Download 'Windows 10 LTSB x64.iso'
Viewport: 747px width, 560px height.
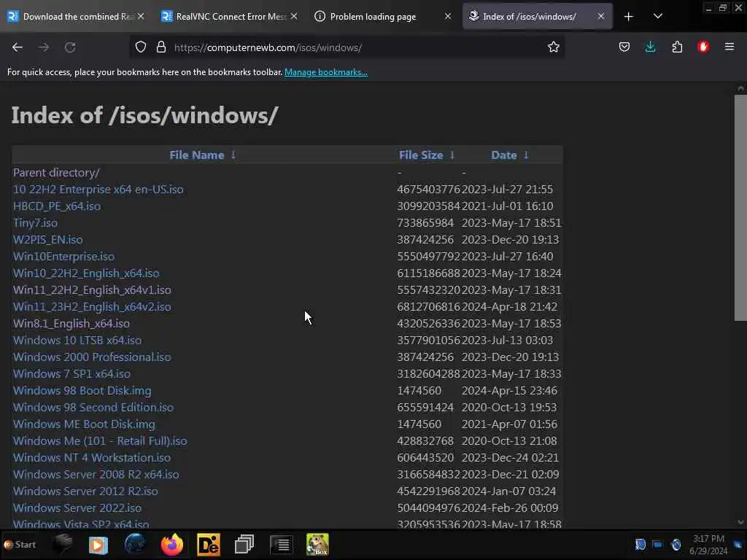coord(77,340)
